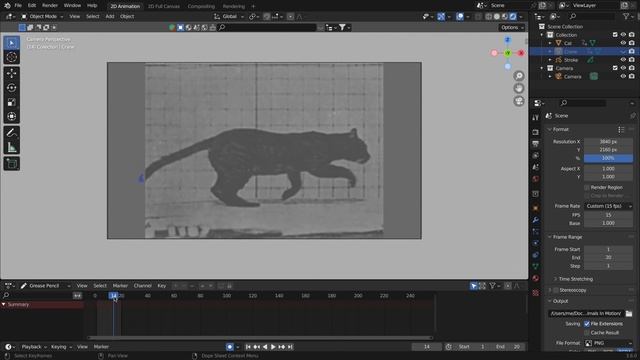
Task: Select the Annotate tool
Action: click(x=11, y=133)
